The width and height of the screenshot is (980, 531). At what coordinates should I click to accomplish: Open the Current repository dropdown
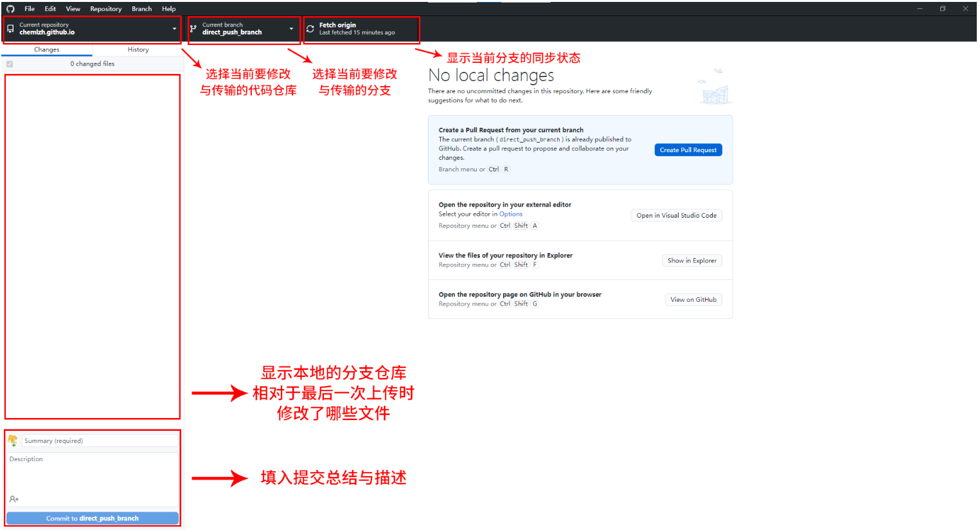(x=92, y=29)
